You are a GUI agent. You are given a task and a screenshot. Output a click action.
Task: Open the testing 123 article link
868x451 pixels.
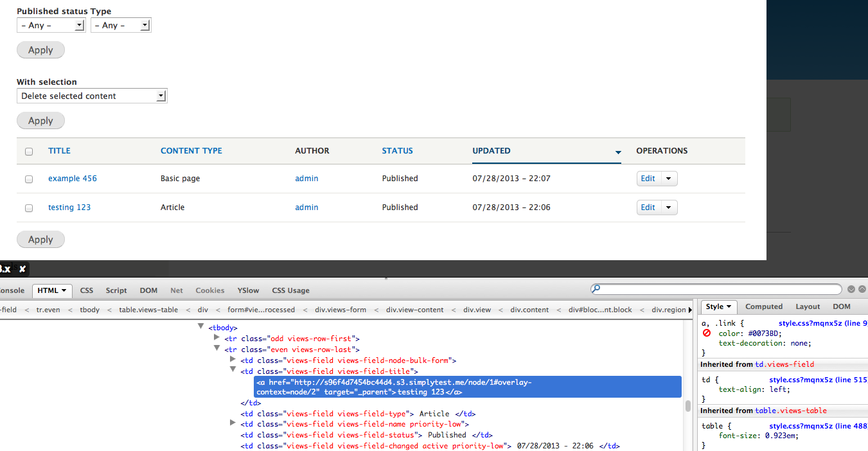[x=69, y=207]
